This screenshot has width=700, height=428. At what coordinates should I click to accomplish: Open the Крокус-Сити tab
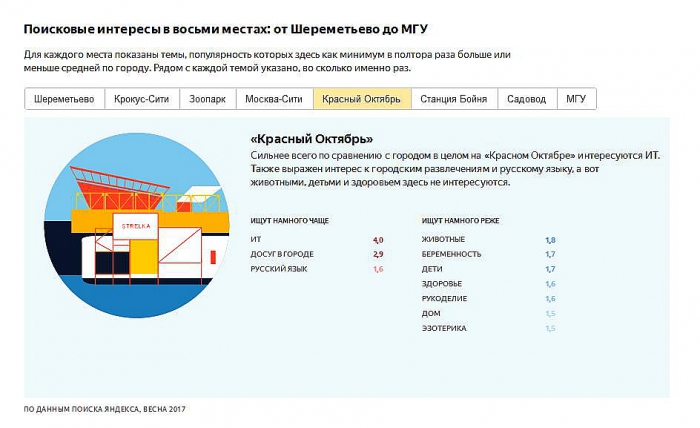click(142, 99)
